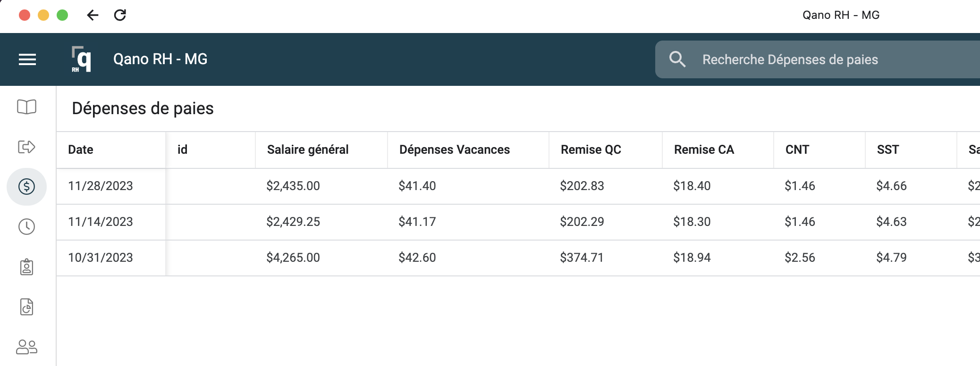Open the clock time tracking icon
The width and height of the screenshot is (980, 366).
[x=26, y=227]
